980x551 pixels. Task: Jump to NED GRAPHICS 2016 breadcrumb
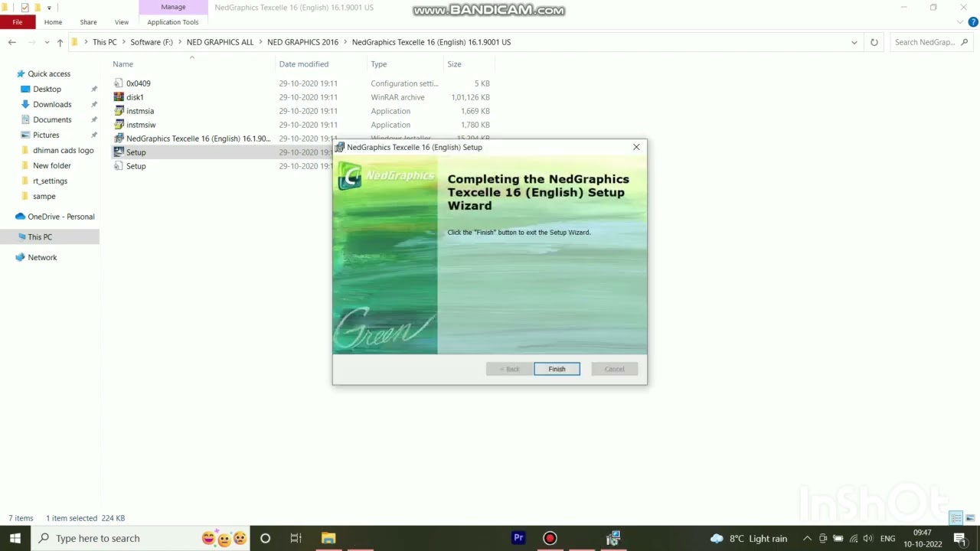pos(302,42)
